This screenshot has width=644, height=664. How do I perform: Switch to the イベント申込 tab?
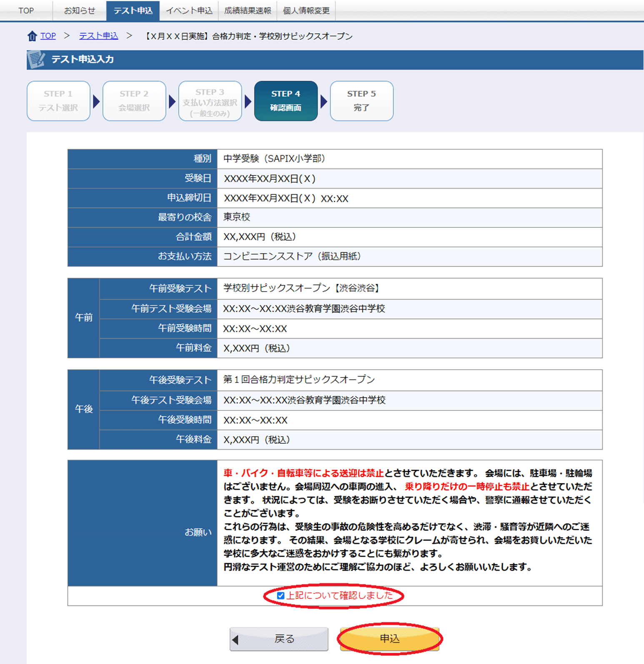(x=189, y=10)
